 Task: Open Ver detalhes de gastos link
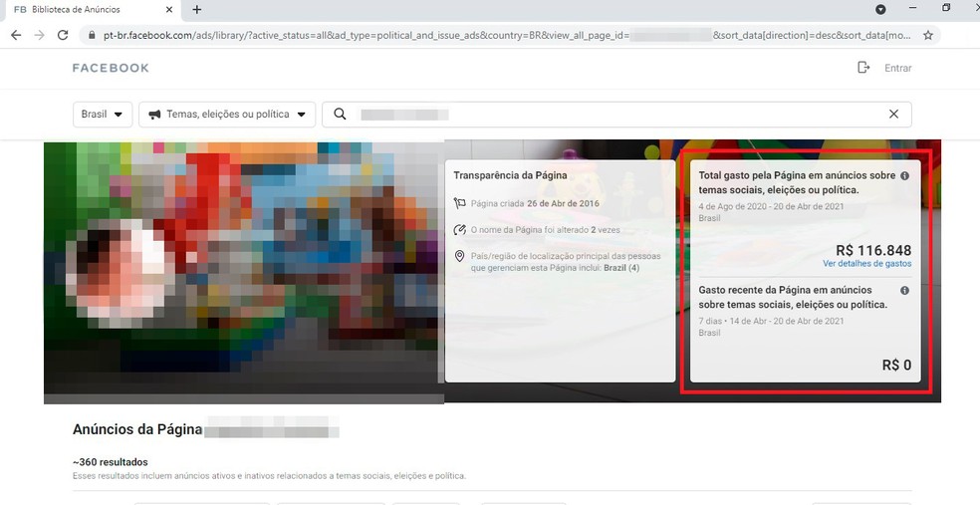[866, 264]
